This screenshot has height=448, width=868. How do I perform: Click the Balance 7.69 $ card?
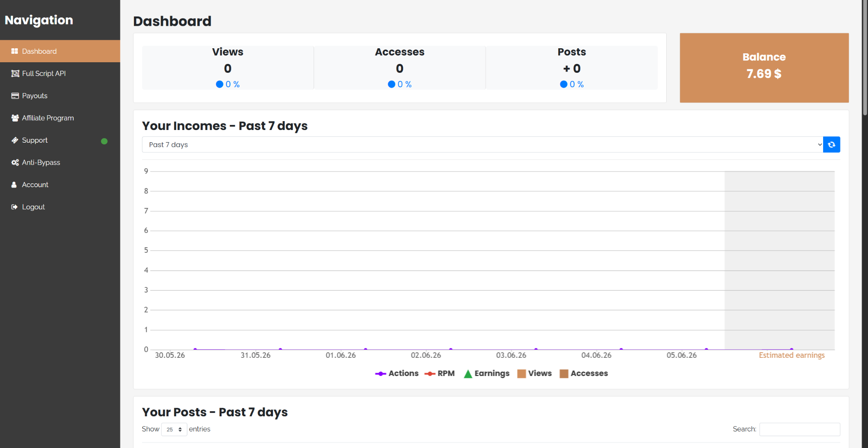(x=764, y=68)
